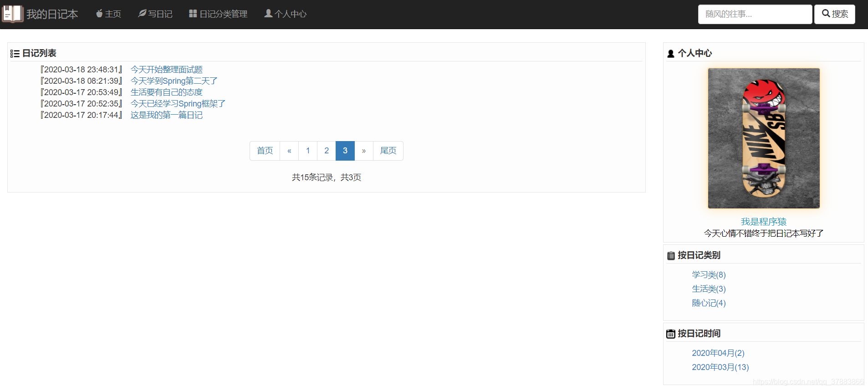The width and height of the screenshot is (868, 390).
Task: Click timestamp 2020-03-18 08:21:39
Action: [81, 81]
